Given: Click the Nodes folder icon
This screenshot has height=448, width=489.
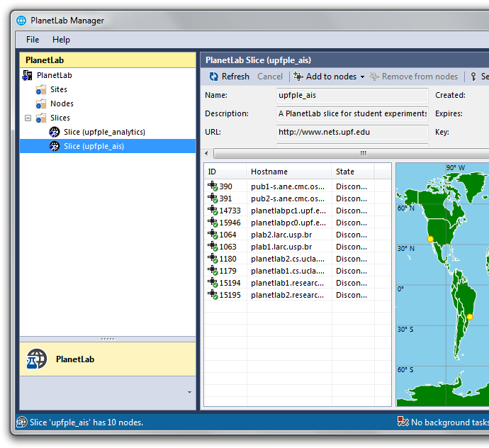Looking at the screenshot, I should pyautogui.click(x=41, y=104).
